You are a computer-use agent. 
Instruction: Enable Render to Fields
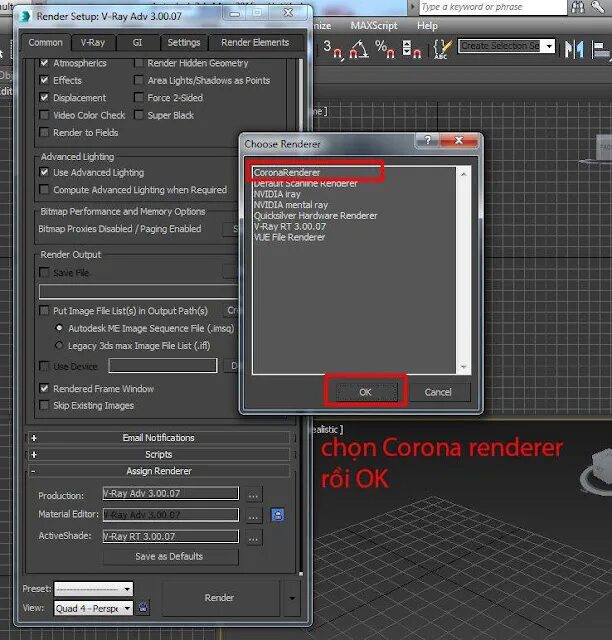pos(45,132)
